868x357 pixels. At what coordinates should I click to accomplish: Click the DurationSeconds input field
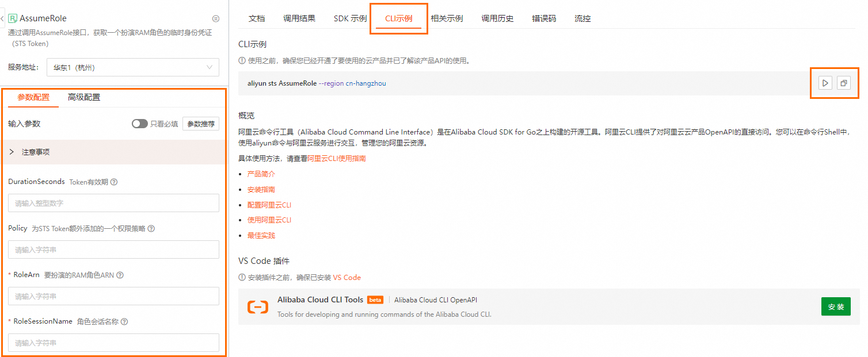(x=113, y=203)
